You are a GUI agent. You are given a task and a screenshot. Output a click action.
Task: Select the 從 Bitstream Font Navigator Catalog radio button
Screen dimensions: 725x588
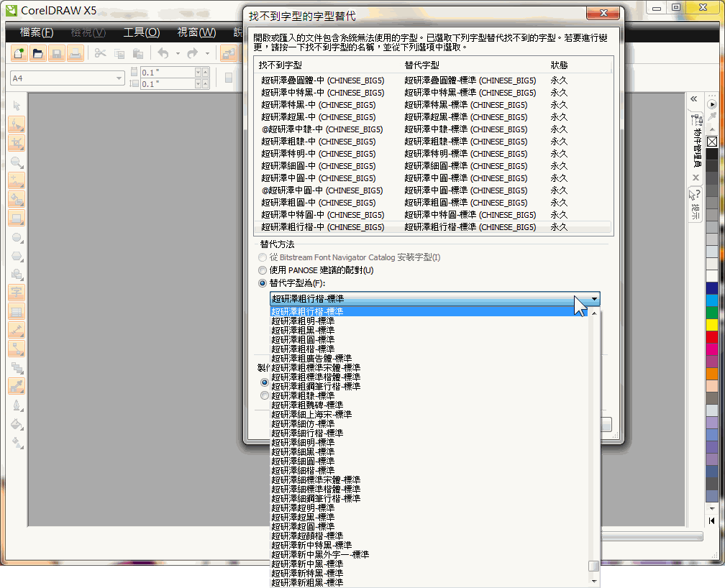tap(263, 257)
